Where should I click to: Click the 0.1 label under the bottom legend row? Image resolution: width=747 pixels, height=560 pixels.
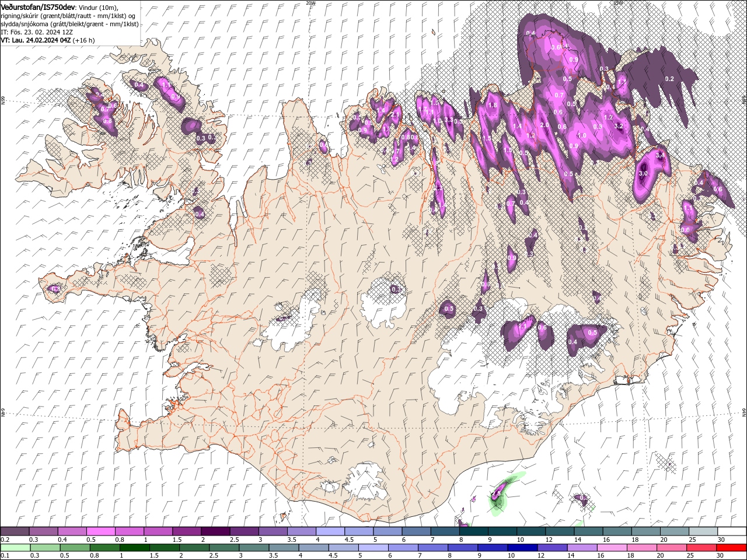click(5, 556)
